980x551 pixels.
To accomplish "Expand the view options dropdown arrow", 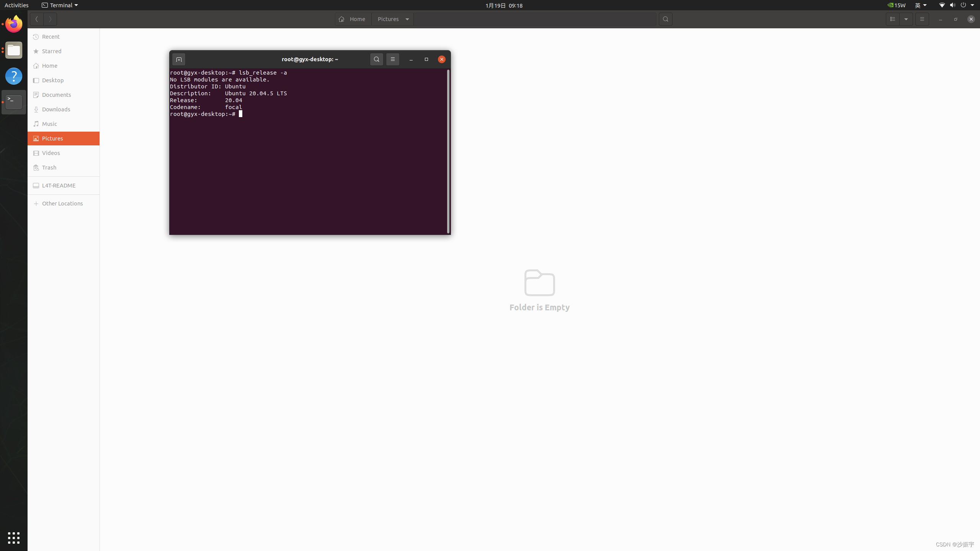I will pyautogui.click(x=906, y=19).
